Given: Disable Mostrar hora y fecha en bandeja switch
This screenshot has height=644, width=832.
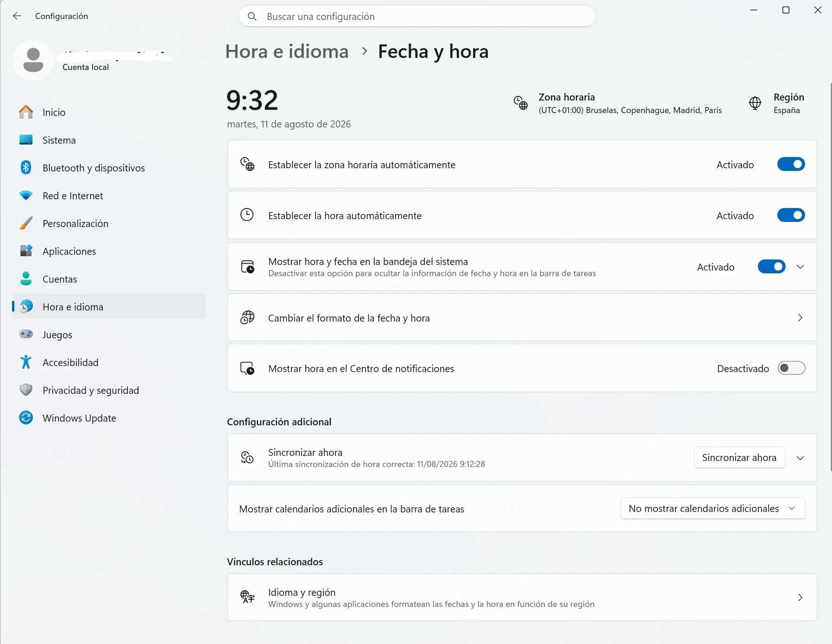Looking at the screenshot, I should [772, 267].
